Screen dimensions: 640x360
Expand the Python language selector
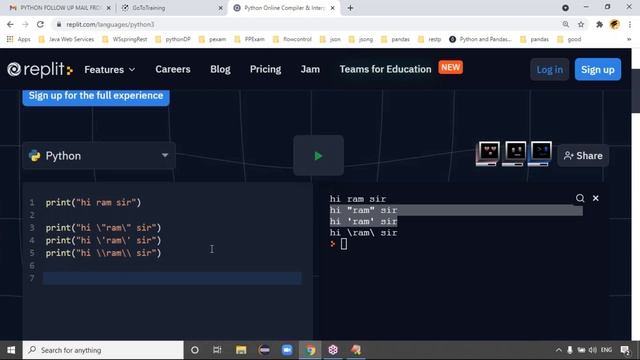coord(99,156)
